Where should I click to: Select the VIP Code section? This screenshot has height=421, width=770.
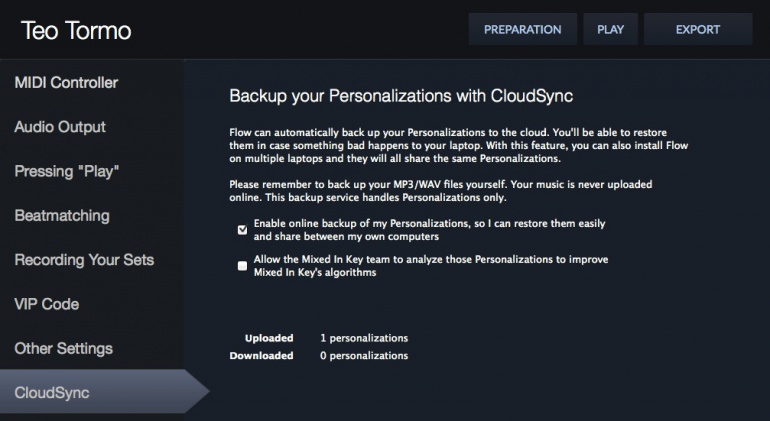click(46, 304)
